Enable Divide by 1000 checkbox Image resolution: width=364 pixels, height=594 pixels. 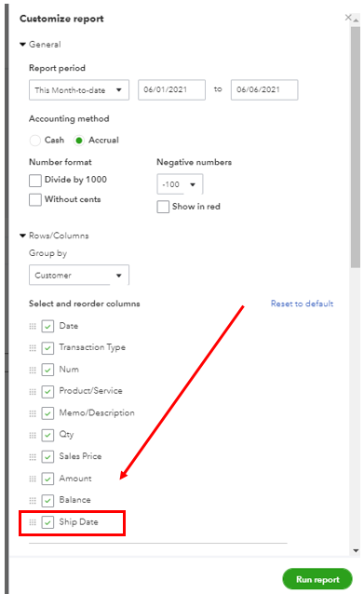click(x=35, y=181)
